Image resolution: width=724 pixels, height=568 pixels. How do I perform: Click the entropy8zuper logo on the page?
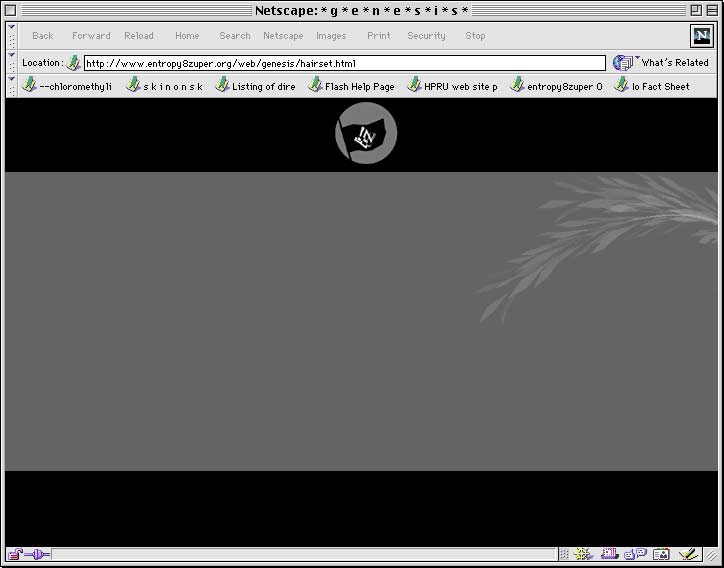click(x=366, y=134)
